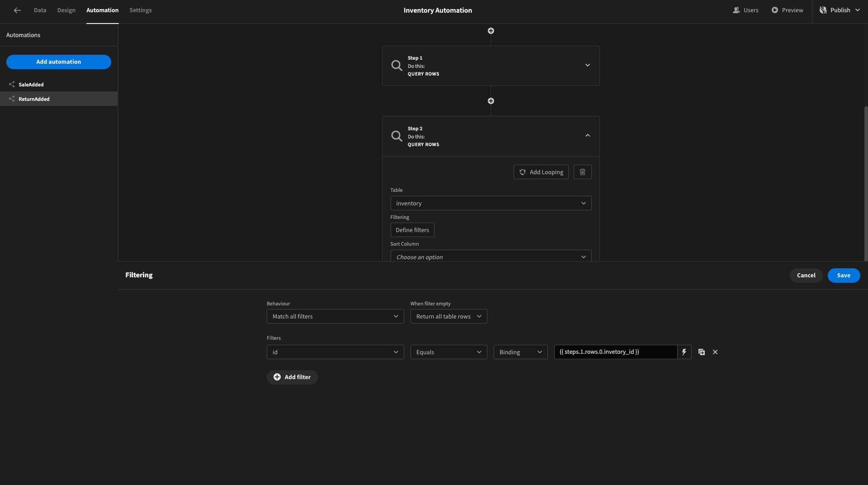The height and width of the screenshot is (485, 868).
Task: Open the When filter empty dropdown
Action: click(448, 316)
